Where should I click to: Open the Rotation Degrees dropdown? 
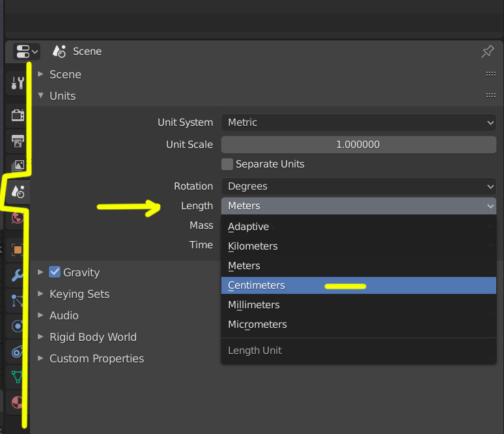tap(358, 186)
